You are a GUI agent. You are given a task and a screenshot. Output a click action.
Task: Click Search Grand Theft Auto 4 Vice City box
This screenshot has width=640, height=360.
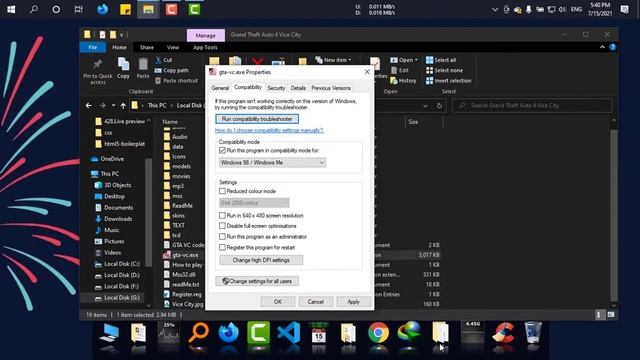point(532,106)
